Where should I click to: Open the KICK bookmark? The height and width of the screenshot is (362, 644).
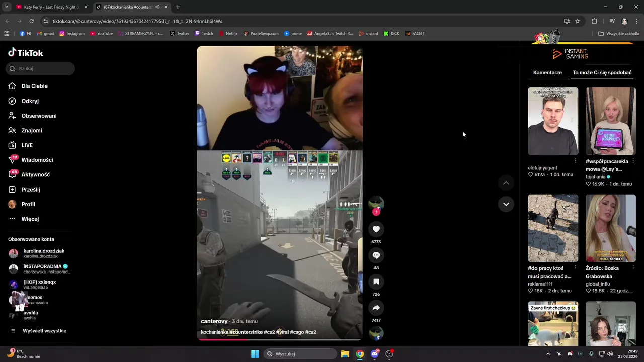click(391, 34)
